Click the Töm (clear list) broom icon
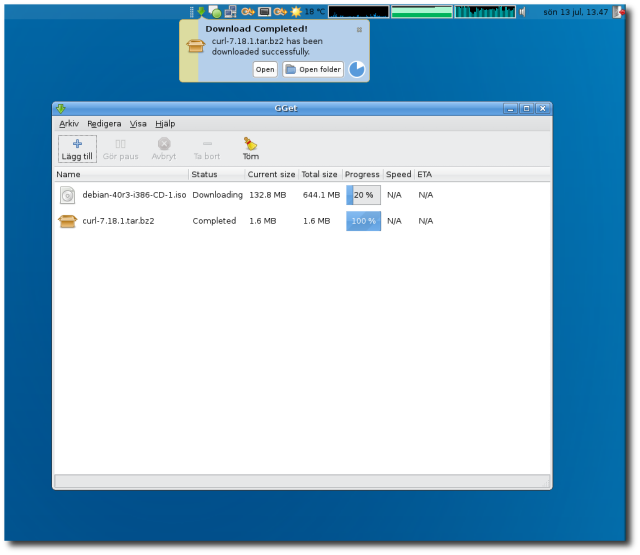 (250, 149)
